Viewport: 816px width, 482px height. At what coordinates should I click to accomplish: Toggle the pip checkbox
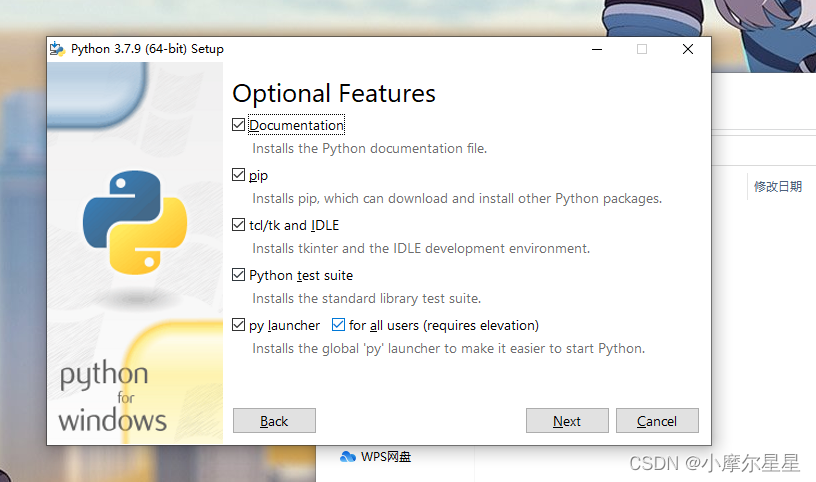(x=238, y=175)
